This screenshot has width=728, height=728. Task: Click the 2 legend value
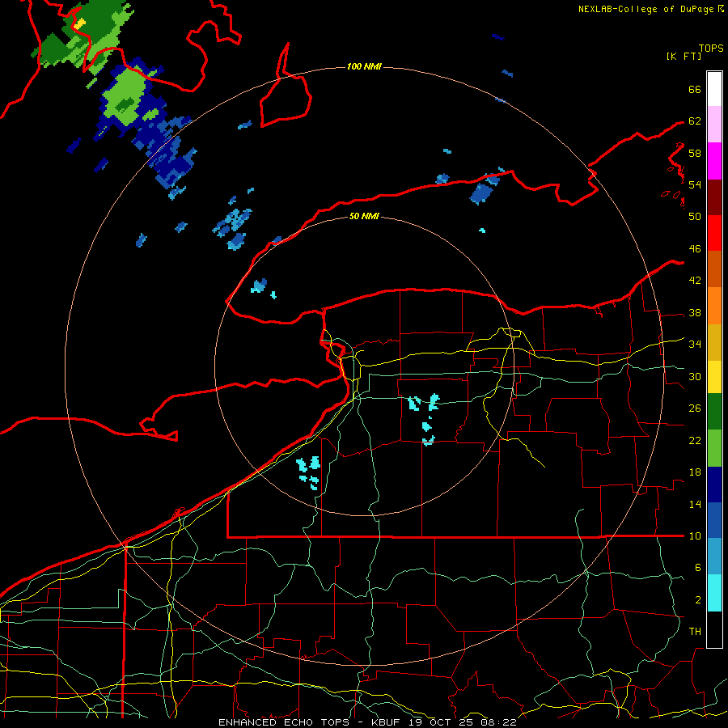click(x=697, y=600)
